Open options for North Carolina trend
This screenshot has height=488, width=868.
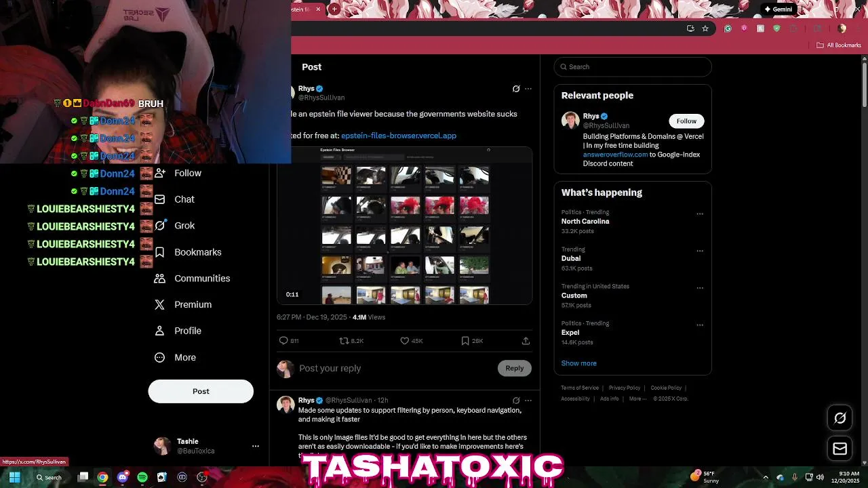click(700, 214)
